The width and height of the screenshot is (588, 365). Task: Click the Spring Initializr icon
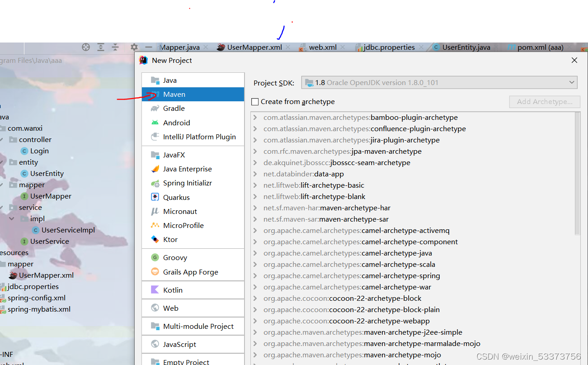[x=155, y=183]
